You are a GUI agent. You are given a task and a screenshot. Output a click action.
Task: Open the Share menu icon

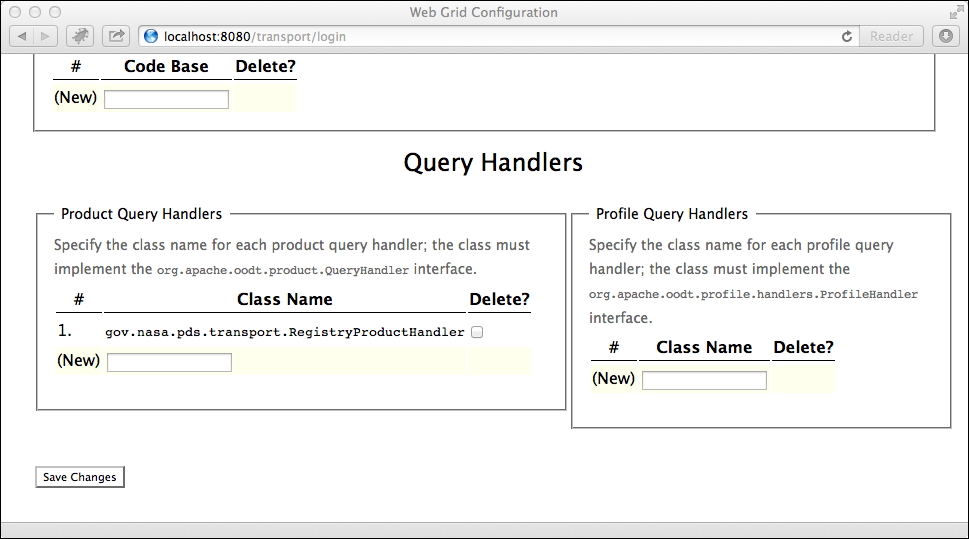click(116, 36)
